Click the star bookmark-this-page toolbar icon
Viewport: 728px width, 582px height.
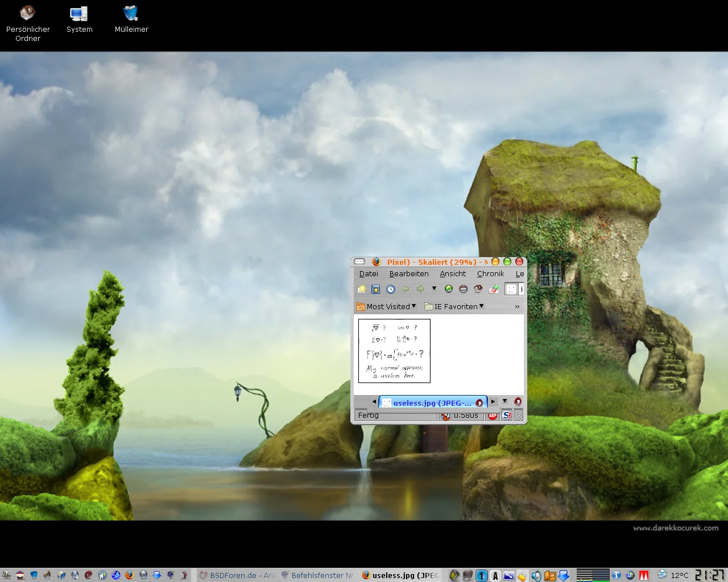tap(361, 289)
